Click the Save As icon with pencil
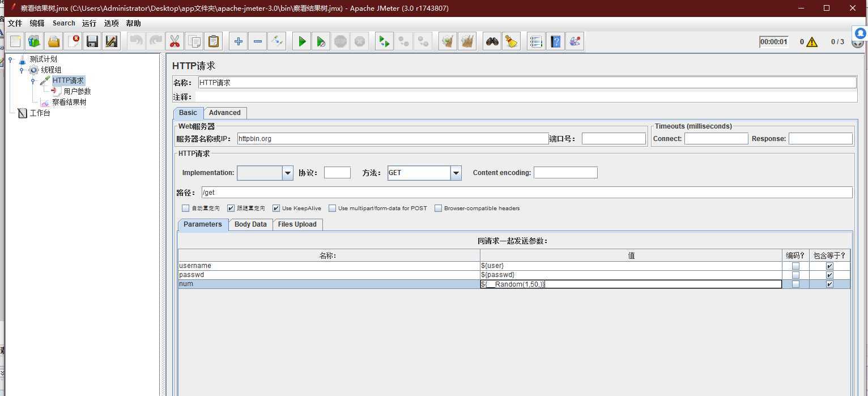The image size is (868, 396). tap(112, 41)
